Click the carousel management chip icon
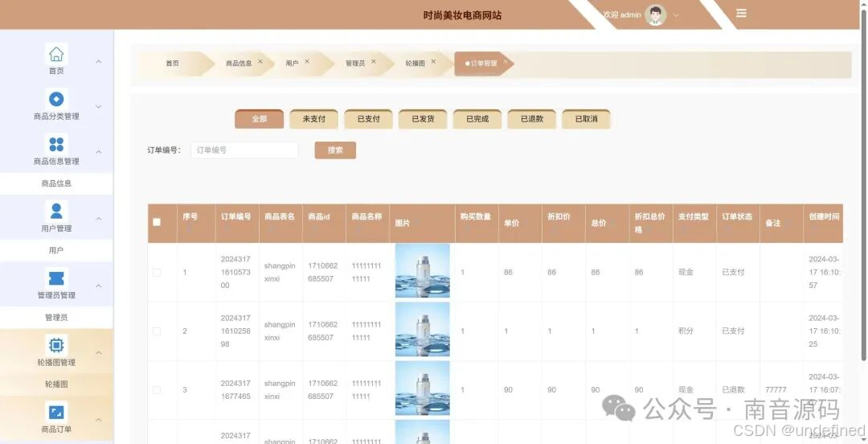 (56, 345)
